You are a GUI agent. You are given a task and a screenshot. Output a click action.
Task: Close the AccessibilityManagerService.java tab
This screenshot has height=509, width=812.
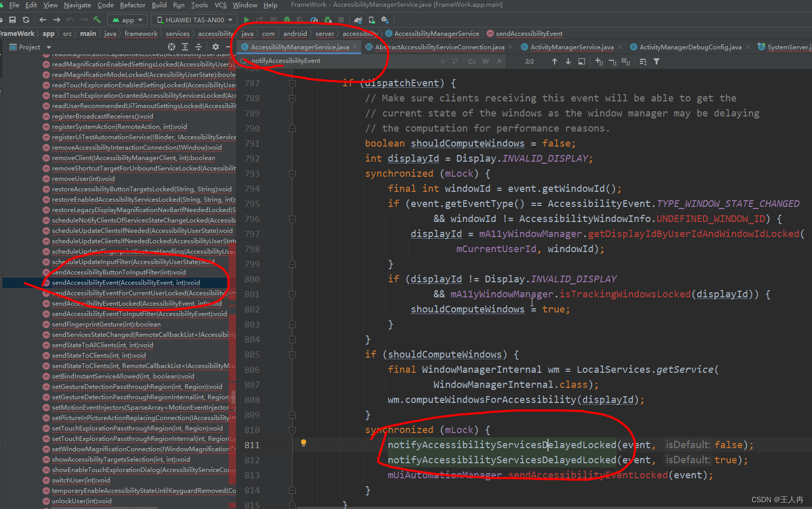356,47
